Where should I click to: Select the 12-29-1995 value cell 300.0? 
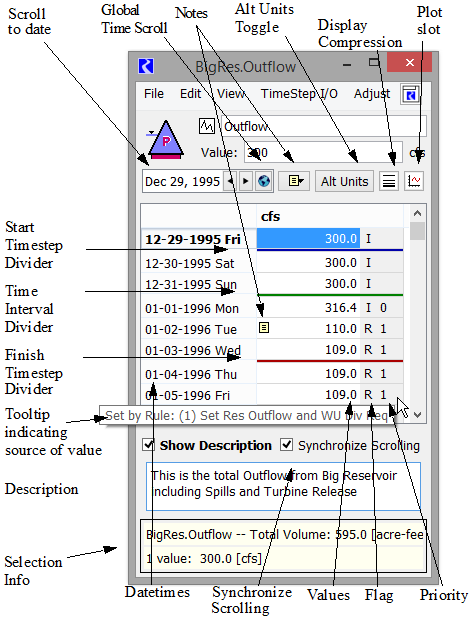click(x=308, y=238)
